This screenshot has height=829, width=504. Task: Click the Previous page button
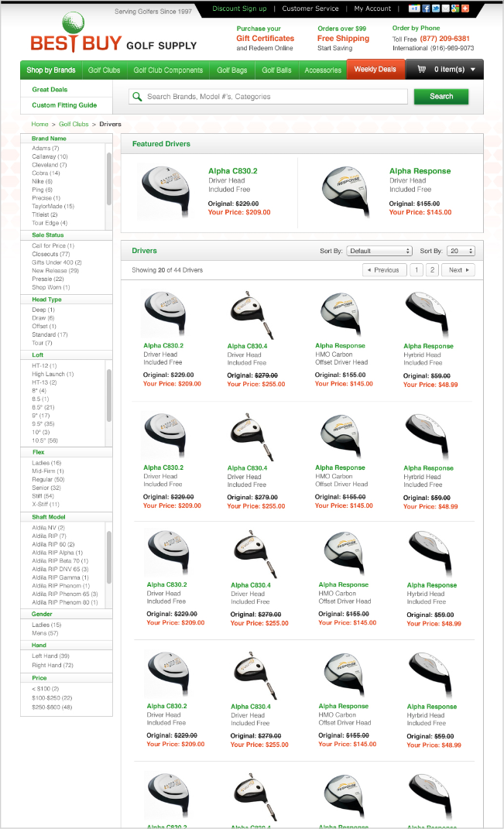pos(385,269)
